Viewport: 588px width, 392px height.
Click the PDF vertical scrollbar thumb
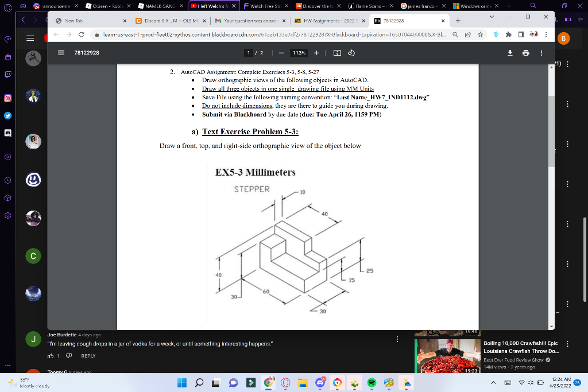coord(552,131)
